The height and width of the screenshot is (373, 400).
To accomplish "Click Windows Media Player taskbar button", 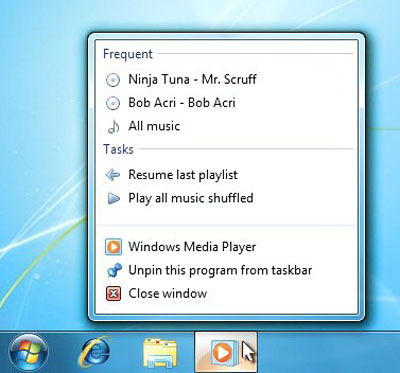I will (226, 352).
